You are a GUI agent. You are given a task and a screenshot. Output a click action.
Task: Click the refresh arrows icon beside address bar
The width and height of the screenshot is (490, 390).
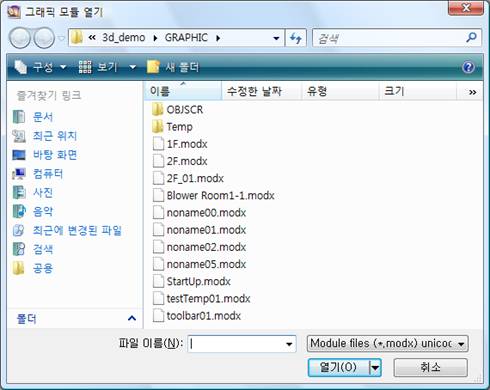pos(296,38)
